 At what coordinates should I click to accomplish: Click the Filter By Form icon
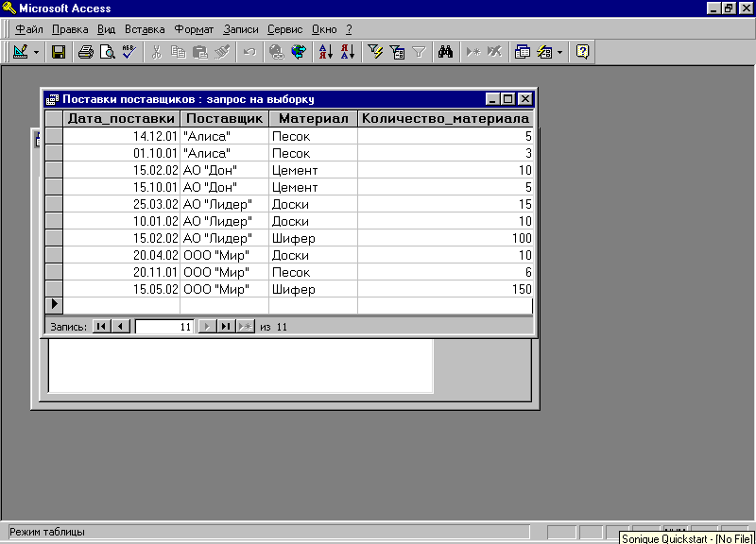pyautogui.click(x=397, y=52)
